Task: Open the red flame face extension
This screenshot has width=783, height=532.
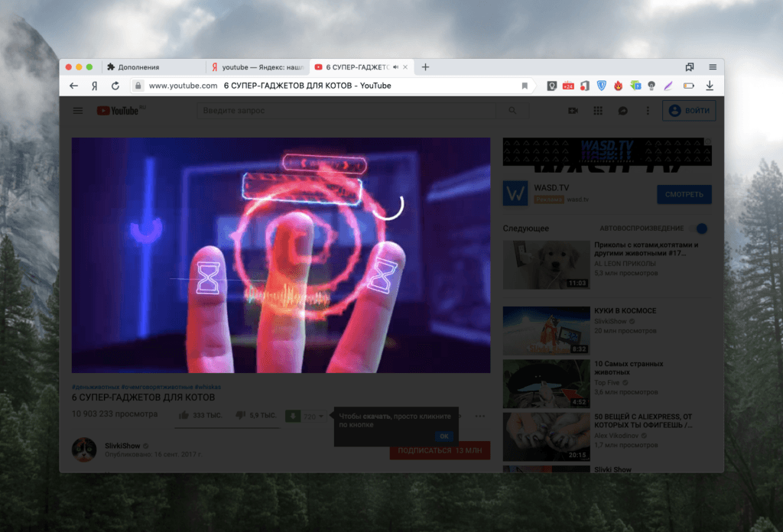Action: (618, 86)
